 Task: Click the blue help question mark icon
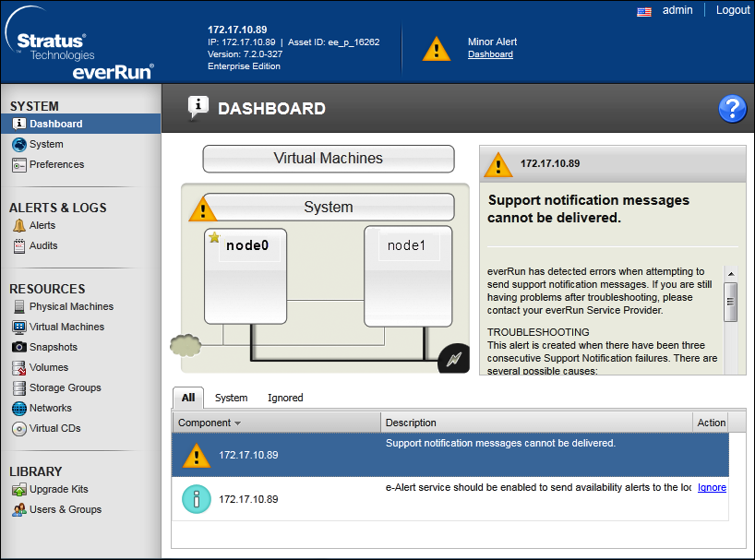(x=732, y=109)
